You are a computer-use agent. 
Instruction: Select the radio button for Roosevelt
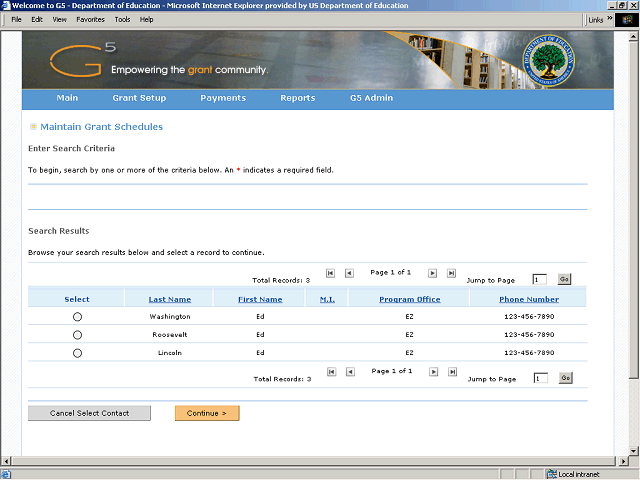click(77, 335)
